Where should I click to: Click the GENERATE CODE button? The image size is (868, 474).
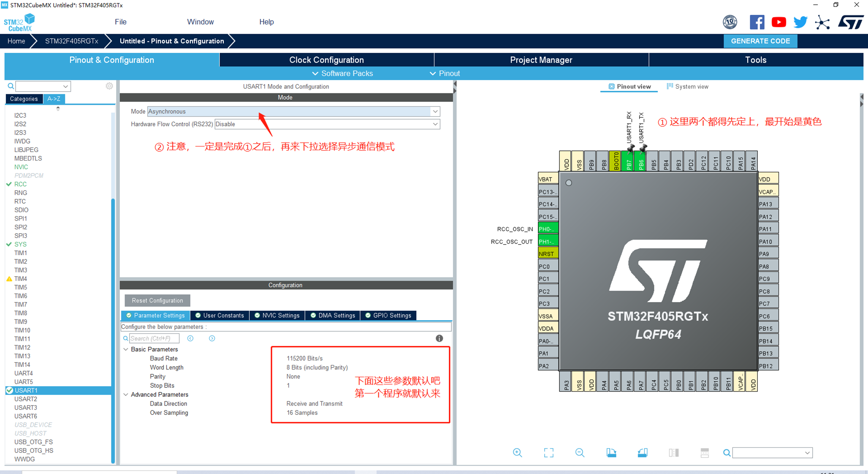click(761, 41)
